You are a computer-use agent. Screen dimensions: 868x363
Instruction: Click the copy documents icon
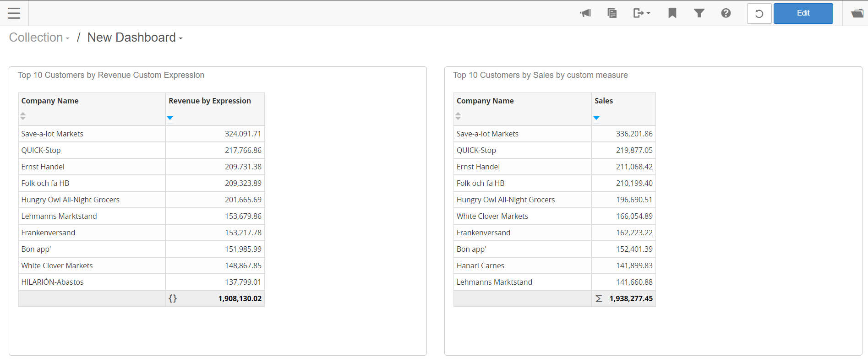[x=612, y=13]
